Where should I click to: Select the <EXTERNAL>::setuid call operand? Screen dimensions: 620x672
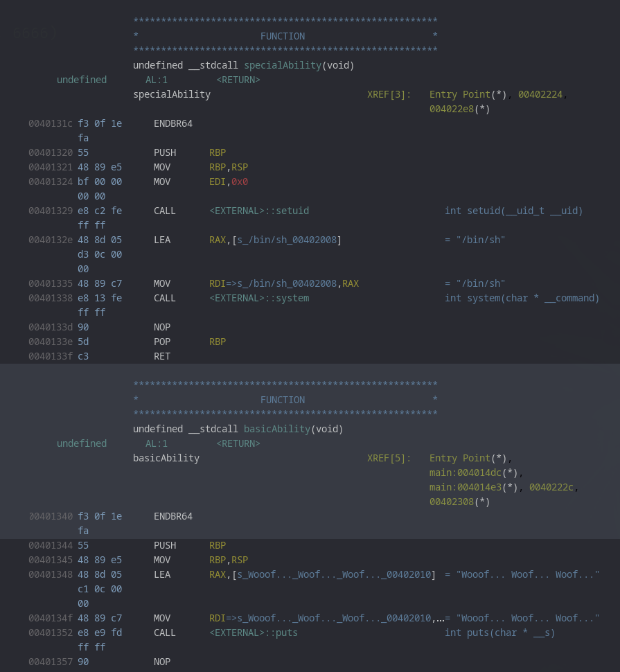[x=259, y=211]
